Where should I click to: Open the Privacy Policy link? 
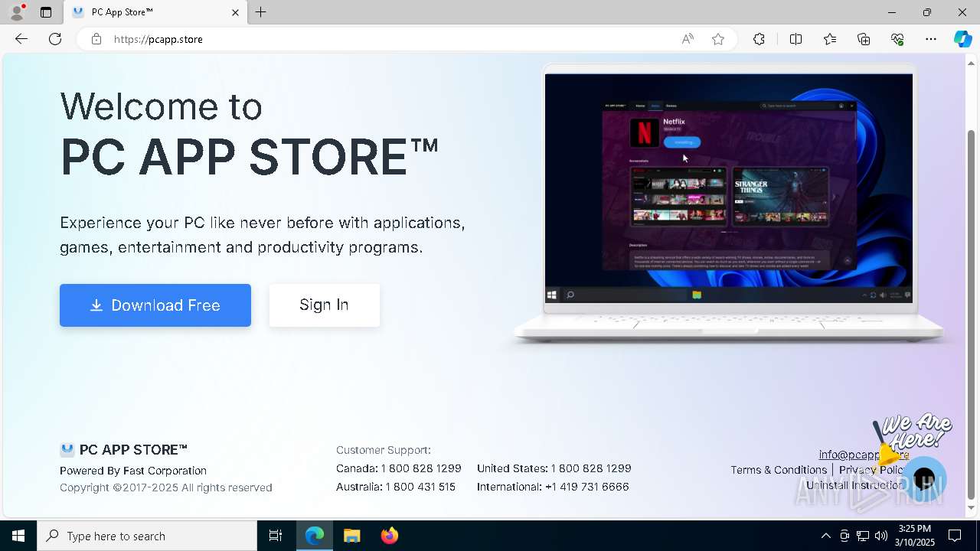pyautogui.click(x=874, y=470)
